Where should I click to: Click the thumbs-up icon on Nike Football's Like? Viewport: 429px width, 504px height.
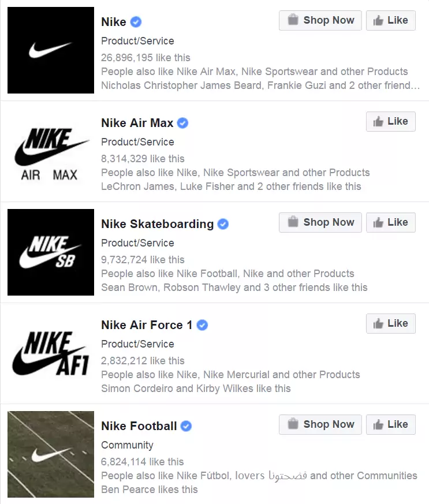click(x=380, y=424)
